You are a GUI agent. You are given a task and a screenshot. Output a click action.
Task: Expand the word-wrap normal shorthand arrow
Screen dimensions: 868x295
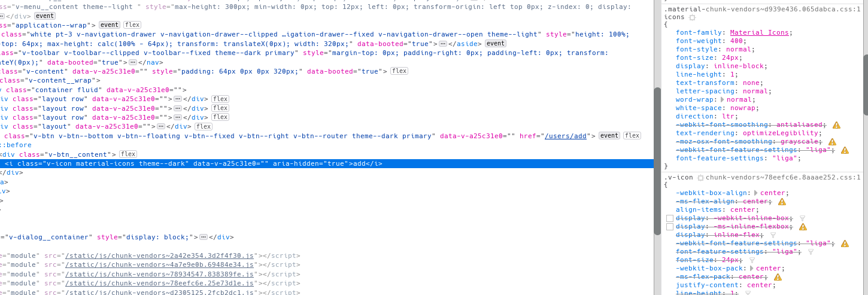pos(723,100)
